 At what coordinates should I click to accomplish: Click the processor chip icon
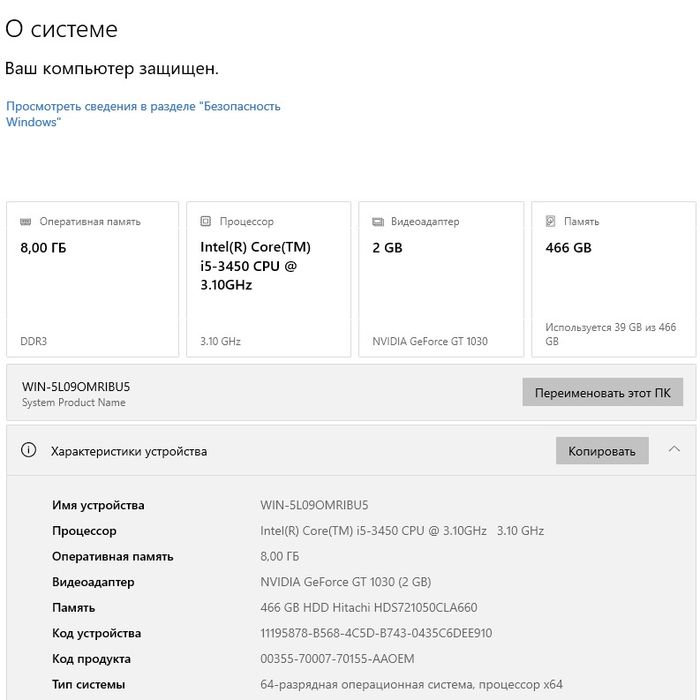click(205, 221)
